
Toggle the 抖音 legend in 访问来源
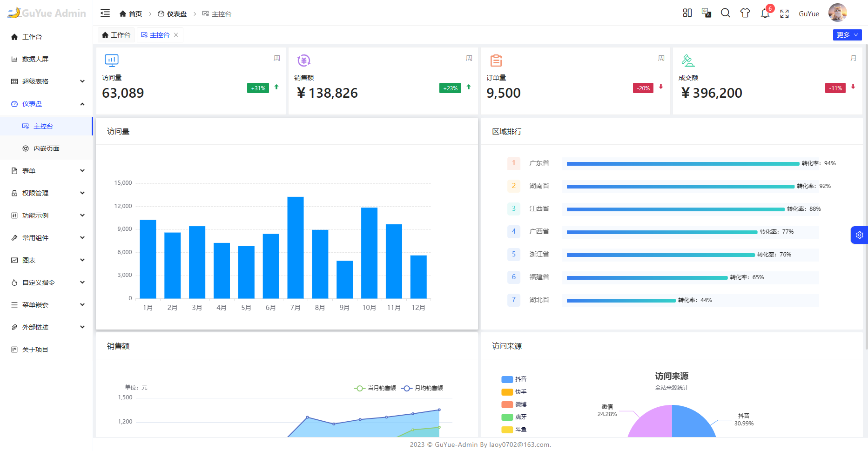click(514, 379)
